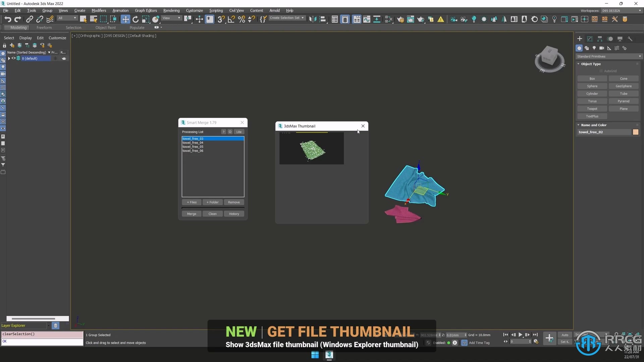Choose the Select Object tool
Image resolution: width=644 pixels, height=362 pixels.
click(83, 19)
